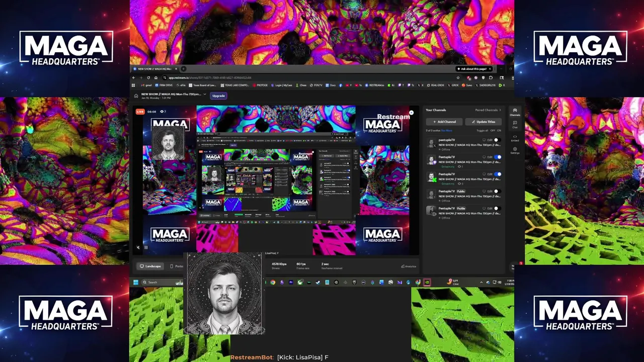Click the Upgrade button
644x362 pixels.
coord(218,96)
